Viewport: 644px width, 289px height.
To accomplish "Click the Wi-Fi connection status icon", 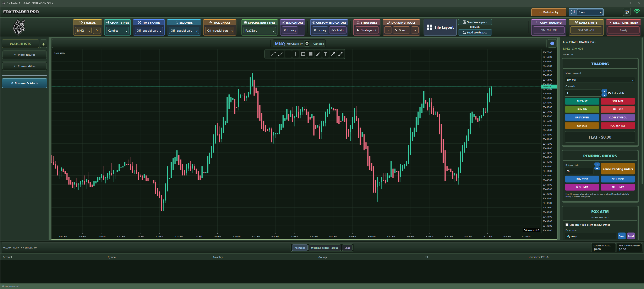I will pyautogui.click(x=637, y=12).
